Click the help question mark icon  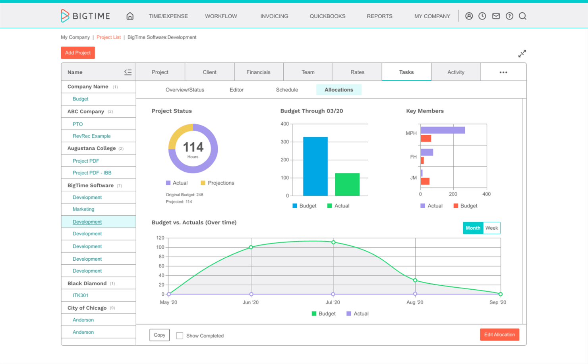pos(509,16)
